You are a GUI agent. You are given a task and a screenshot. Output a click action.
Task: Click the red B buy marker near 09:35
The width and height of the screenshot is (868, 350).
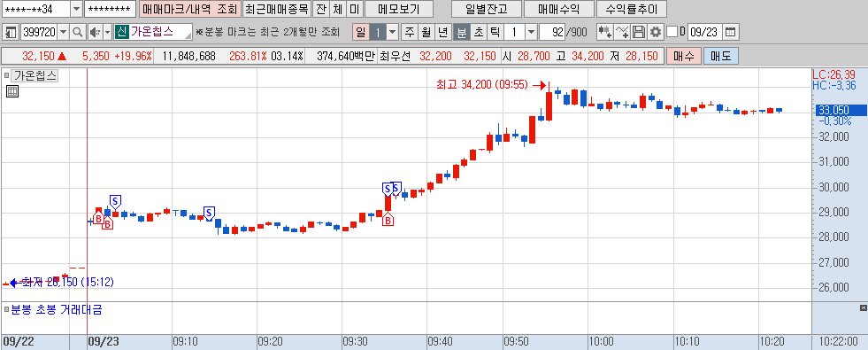point(388,221)
